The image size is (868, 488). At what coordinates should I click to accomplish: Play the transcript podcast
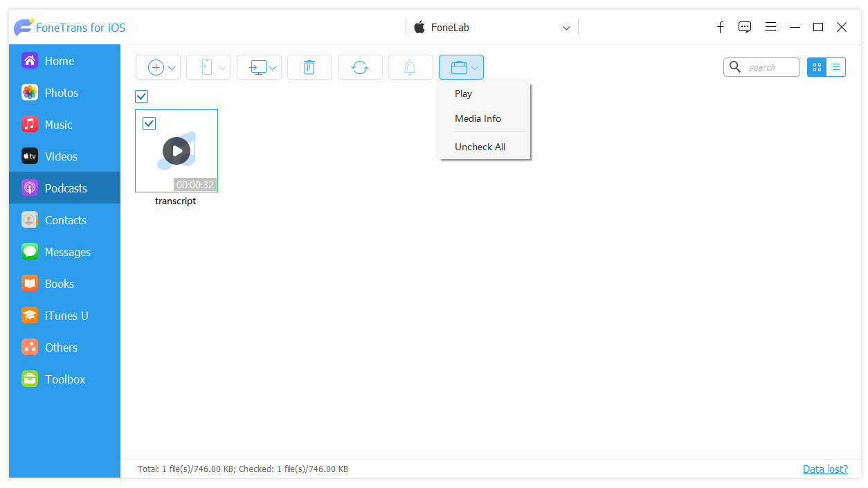click(177, 151)
